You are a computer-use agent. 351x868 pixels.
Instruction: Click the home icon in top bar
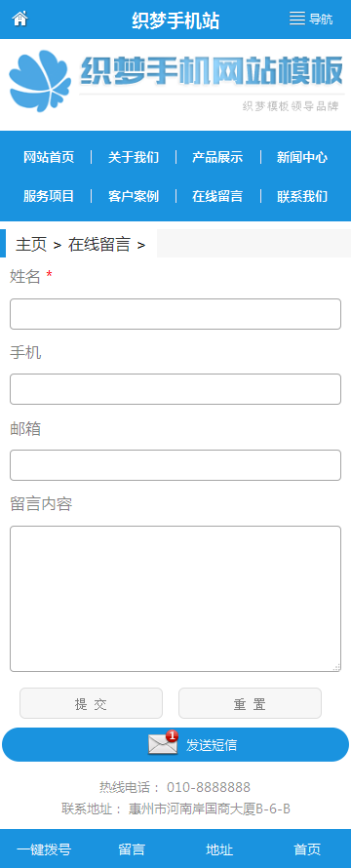coord(19,19)
